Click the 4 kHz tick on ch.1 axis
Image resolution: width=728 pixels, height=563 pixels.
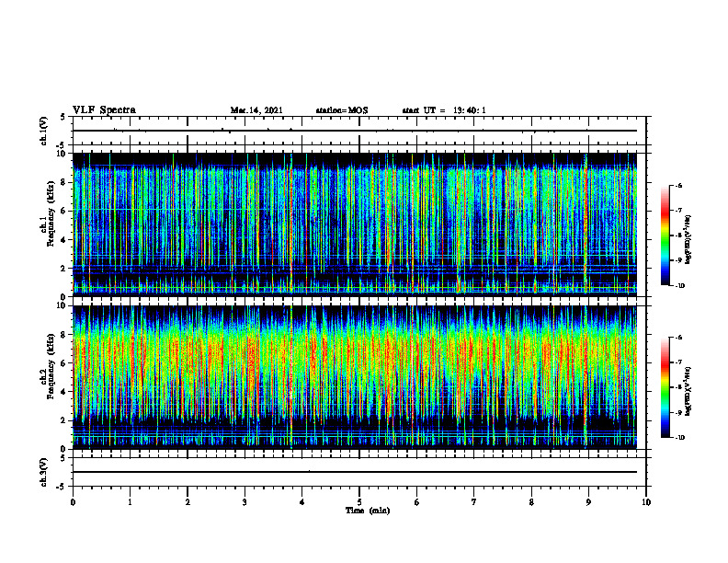point(63,240)
